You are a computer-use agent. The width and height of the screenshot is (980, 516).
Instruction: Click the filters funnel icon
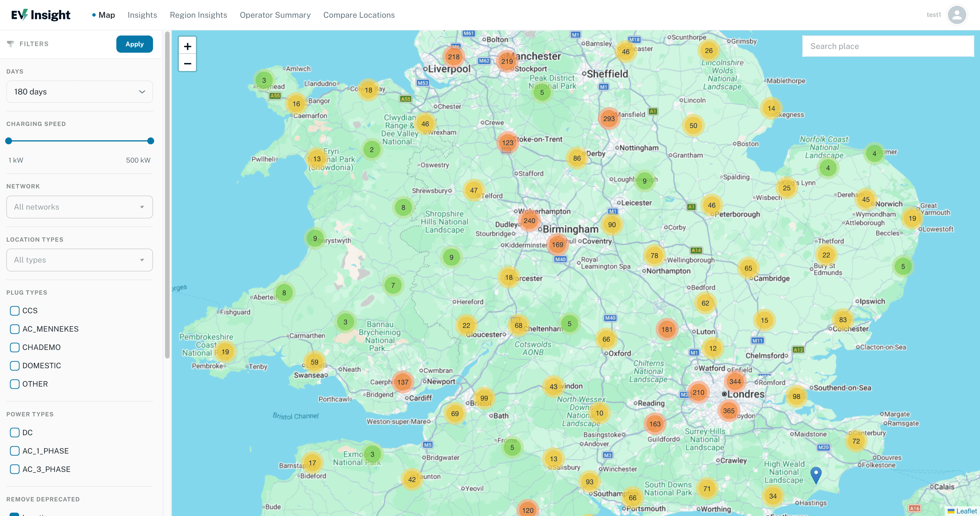click(x=10, y=44)
